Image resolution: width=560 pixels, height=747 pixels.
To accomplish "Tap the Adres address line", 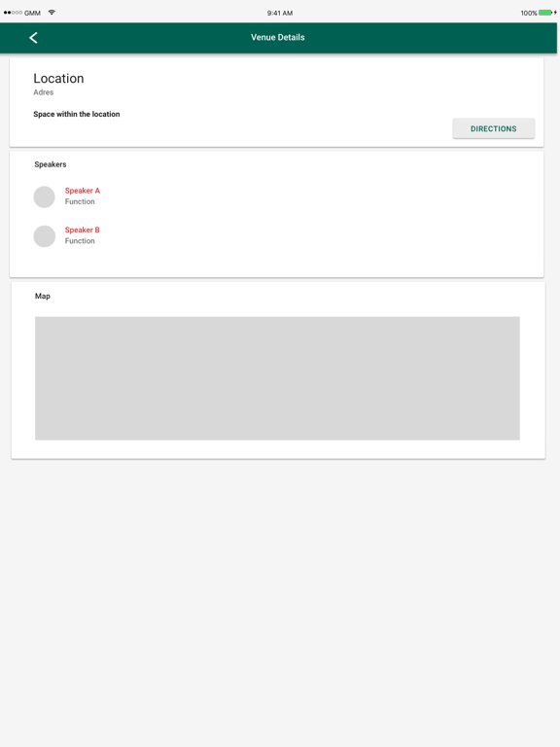I will click(x=44, y=92).
